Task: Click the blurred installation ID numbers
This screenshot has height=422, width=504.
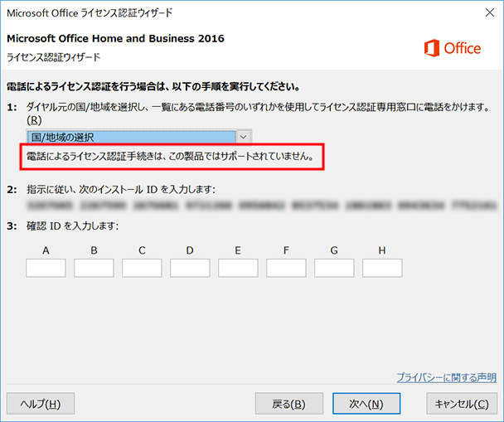Action: coord(261,204)
